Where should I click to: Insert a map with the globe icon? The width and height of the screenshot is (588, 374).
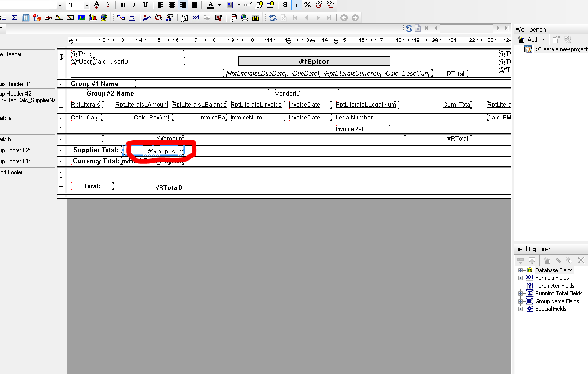click(104, 17)
